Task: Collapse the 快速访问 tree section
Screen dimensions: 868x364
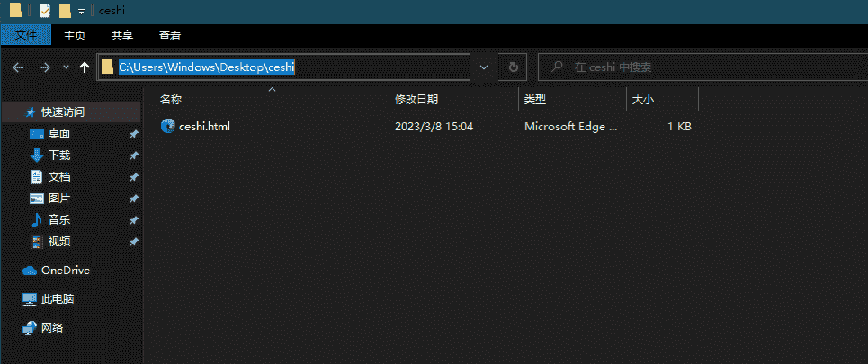Action: 16,112
